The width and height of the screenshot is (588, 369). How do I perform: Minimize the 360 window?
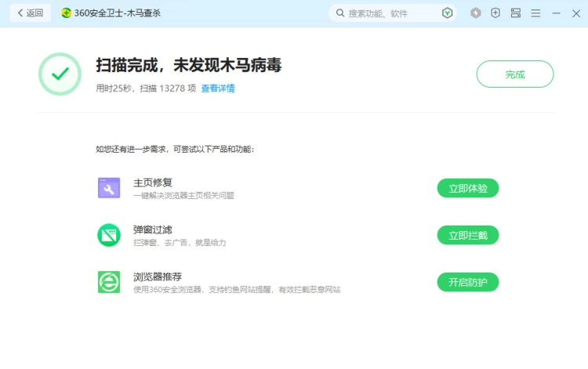click(x=557, y=13)
